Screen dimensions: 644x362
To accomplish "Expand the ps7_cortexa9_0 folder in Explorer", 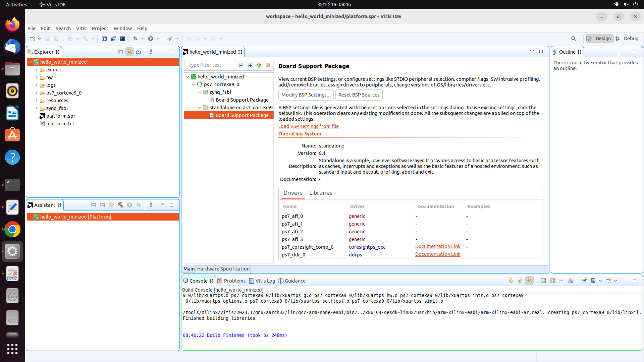I will click(36, 93).
